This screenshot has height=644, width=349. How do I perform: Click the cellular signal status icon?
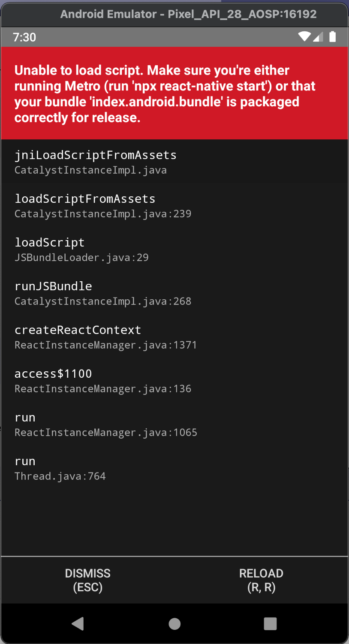318,37
